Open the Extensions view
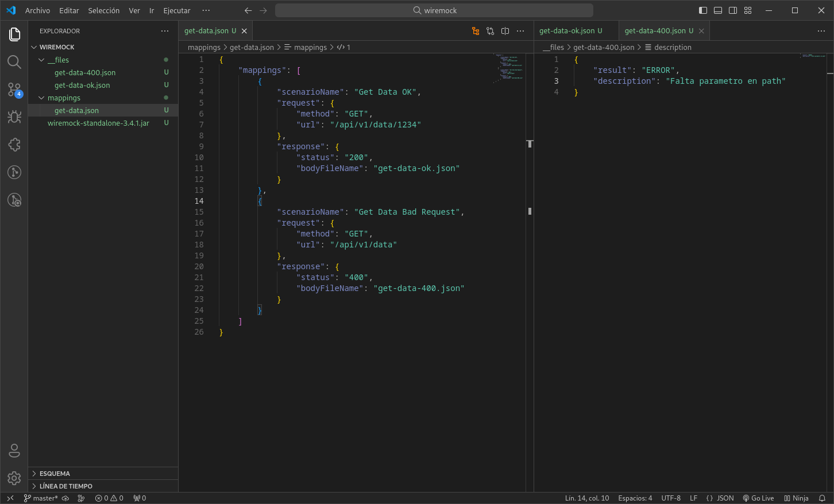Screen dimensions: 834x504 click(x=14, y=145)
